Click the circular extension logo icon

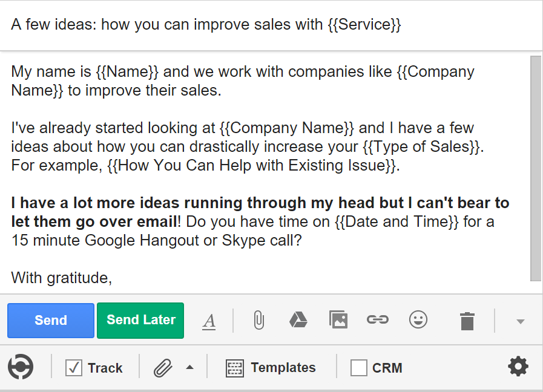coord(21,367)
